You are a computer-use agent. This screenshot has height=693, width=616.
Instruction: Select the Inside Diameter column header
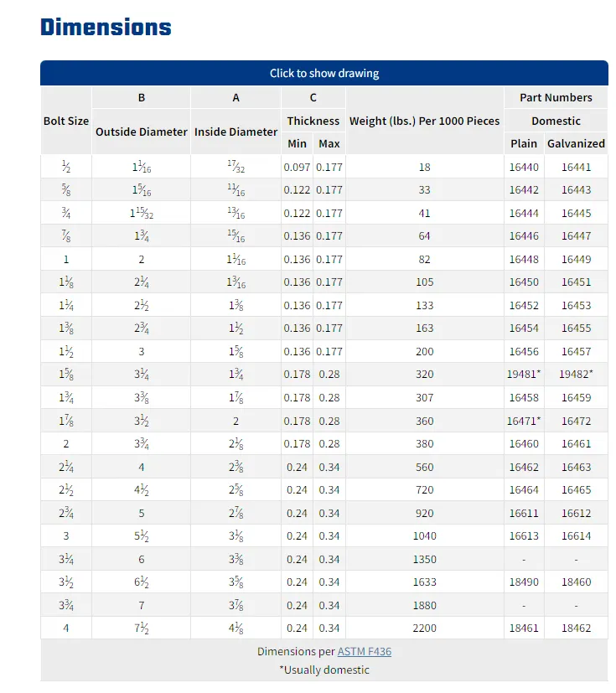point(236,132)
